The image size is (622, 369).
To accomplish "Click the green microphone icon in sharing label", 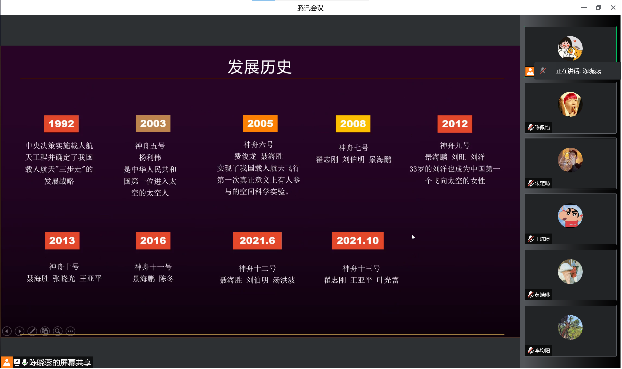I will coord(24,362).
